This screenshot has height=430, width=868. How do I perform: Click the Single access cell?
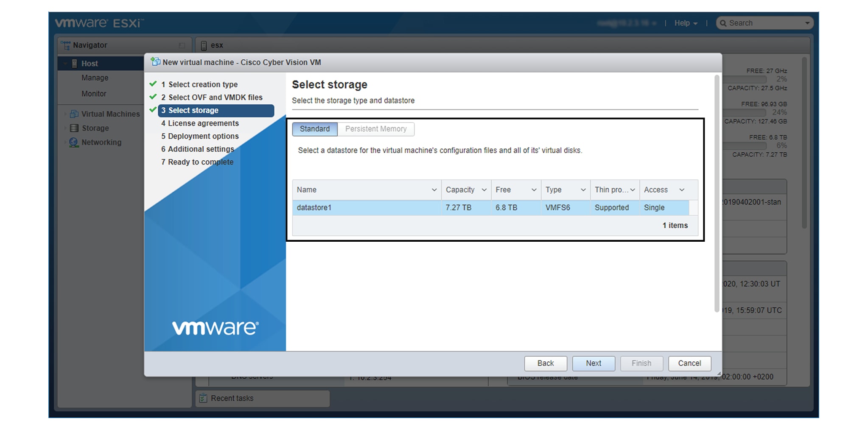(664, 207)
